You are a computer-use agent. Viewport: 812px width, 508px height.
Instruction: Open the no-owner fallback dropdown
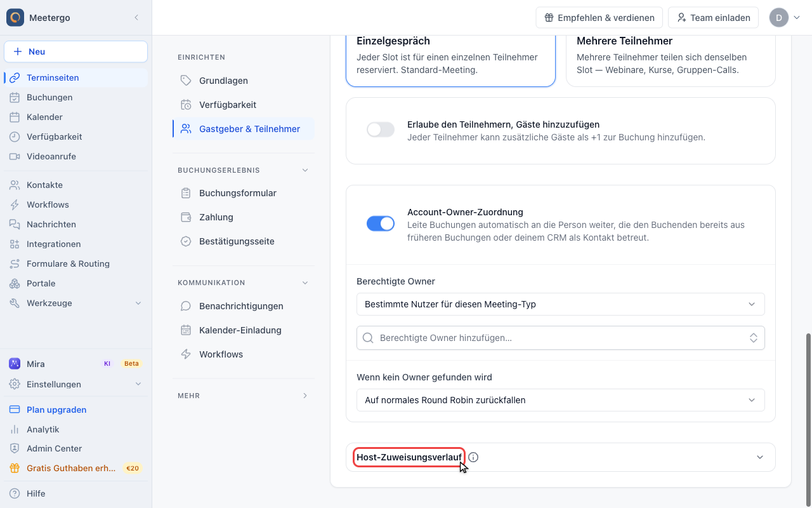561,400
